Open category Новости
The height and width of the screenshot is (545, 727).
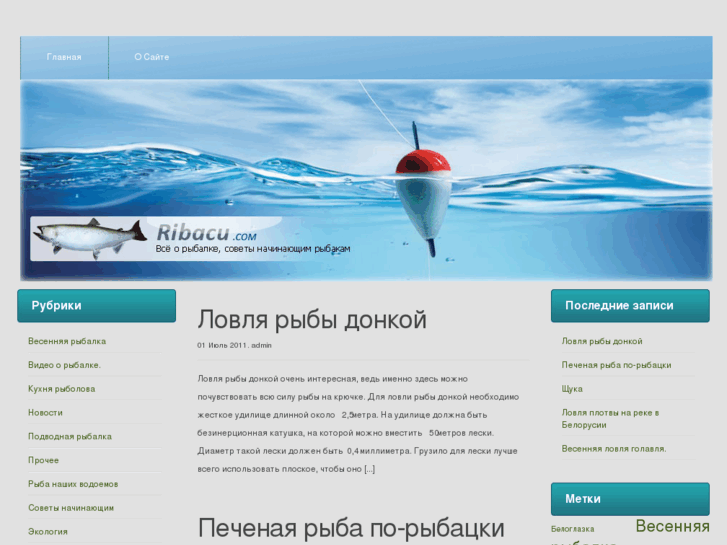[x=45, y=413]
